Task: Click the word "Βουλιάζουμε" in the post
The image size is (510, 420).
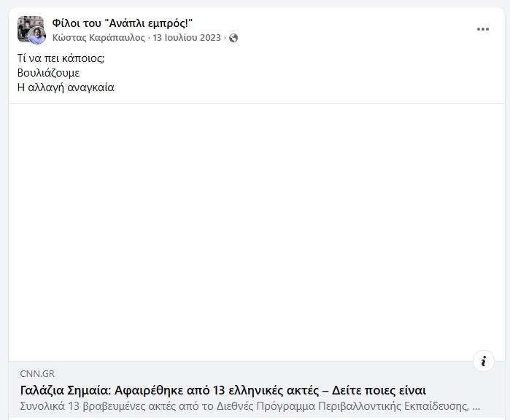Action: pyautogui.click(x=48, y=73)
